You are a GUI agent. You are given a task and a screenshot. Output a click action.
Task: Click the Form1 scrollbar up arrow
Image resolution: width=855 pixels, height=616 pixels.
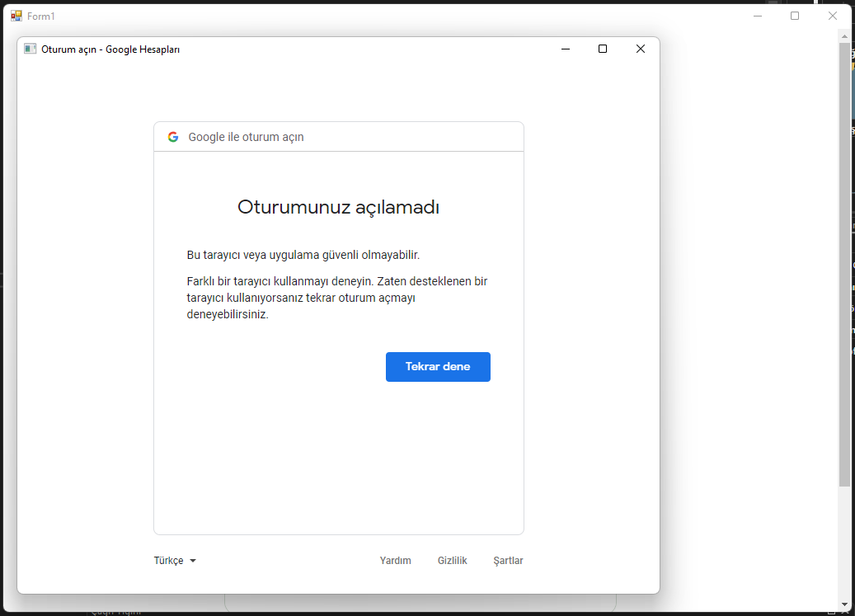coord(844,36)
